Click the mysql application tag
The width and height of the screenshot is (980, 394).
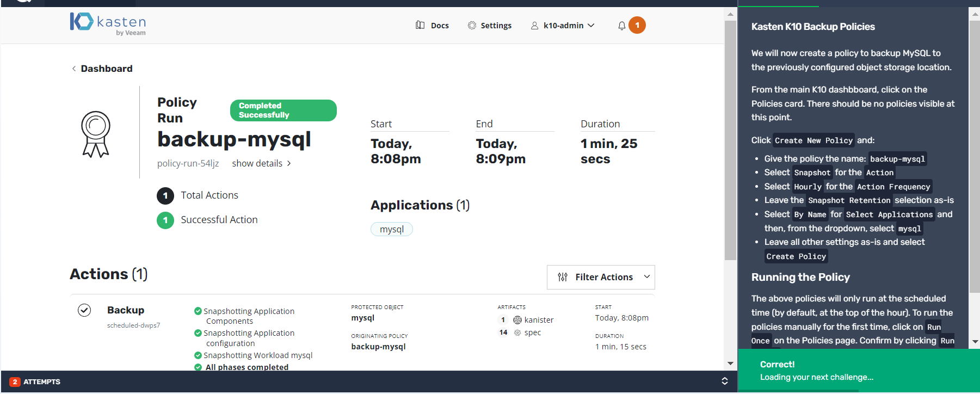point(392,229)
